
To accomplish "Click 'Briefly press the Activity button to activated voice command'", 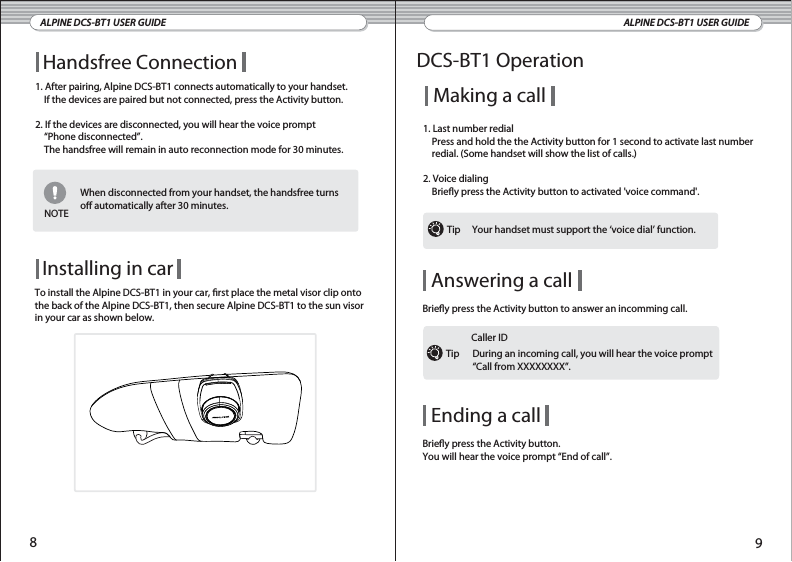I will (566, 192).
